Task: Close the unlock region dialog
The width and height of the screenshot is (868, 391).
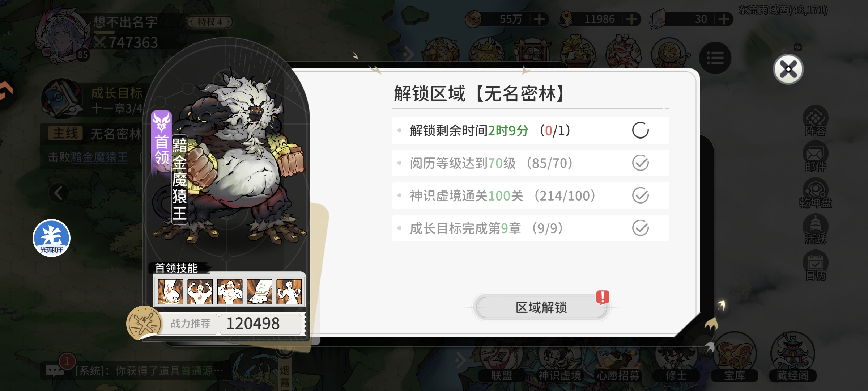Action: click(x=788, y=69)
